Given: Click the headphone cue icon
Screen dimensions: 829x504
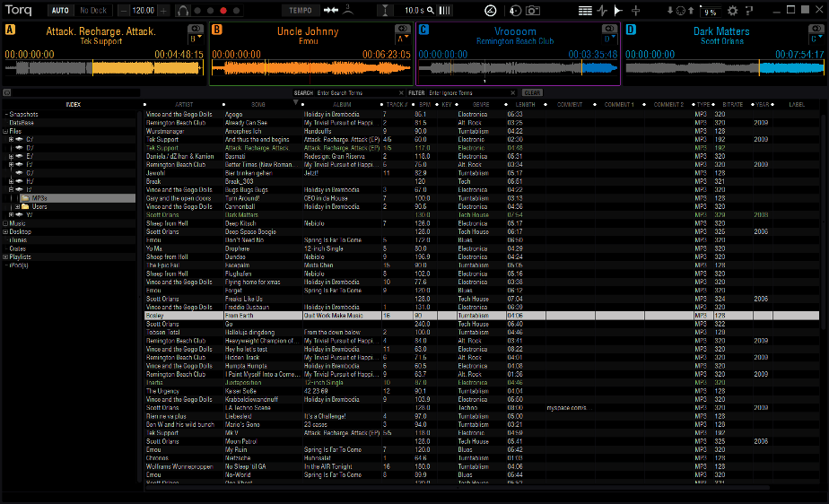Looking at the screenshot, I should pyautogui.click(x=183, y=10).
